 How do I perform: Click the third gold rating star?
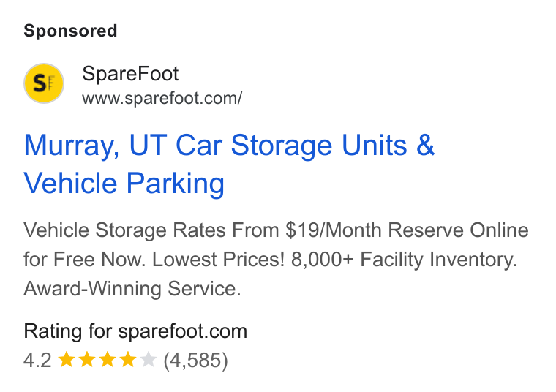[107, 360]
